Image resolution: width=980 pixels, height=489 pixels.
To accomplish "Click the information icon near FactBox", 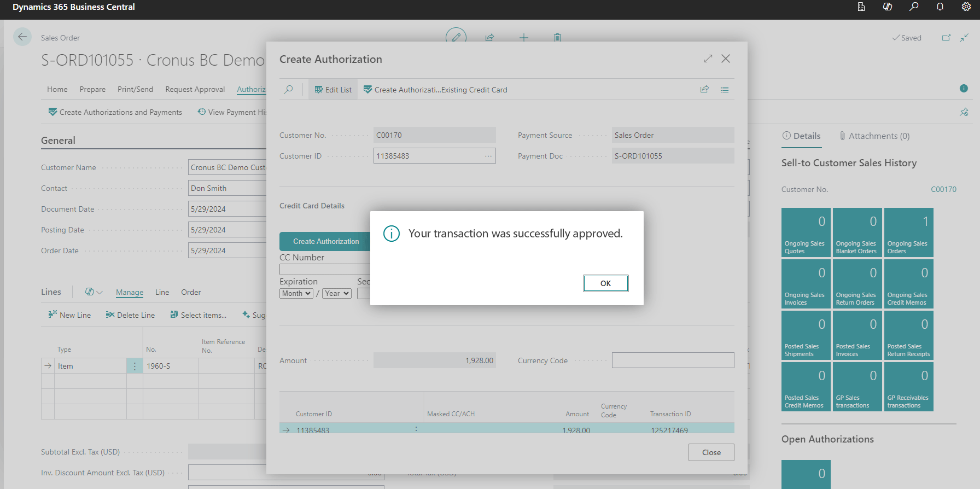I will [964, 89].
